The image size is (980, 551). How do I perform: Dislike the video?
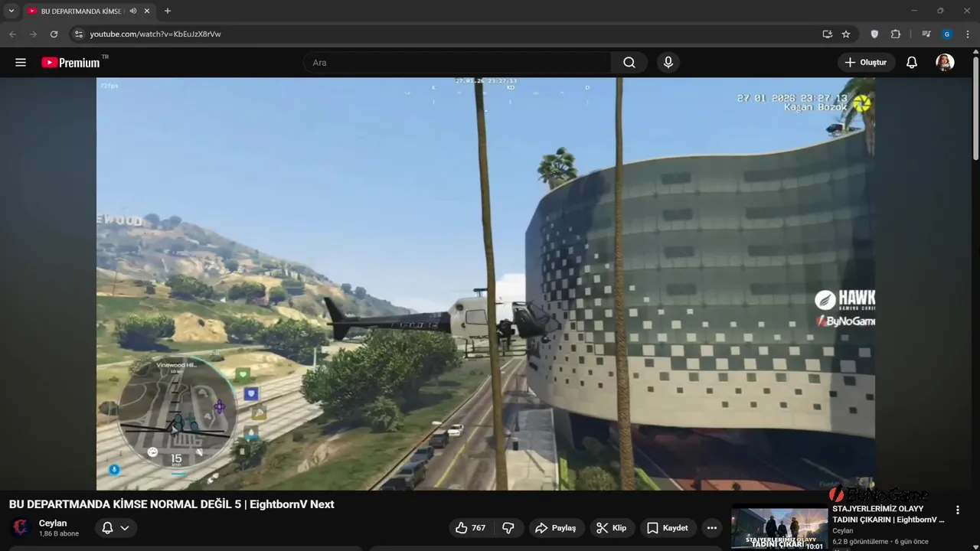[508, 528]
